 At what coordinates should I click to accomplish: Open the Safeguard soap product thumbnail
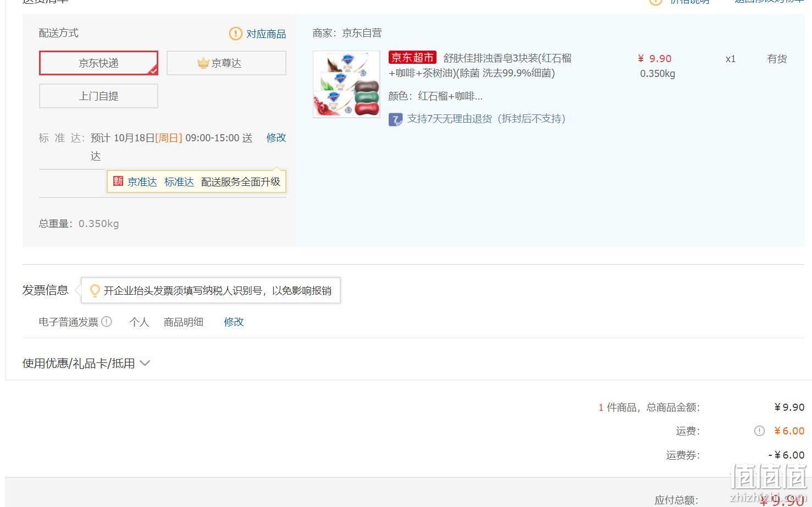point(346,84)
